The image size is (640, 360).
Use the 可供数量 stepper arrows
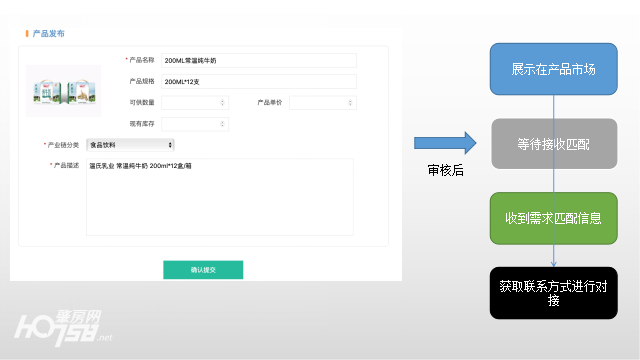222,102
